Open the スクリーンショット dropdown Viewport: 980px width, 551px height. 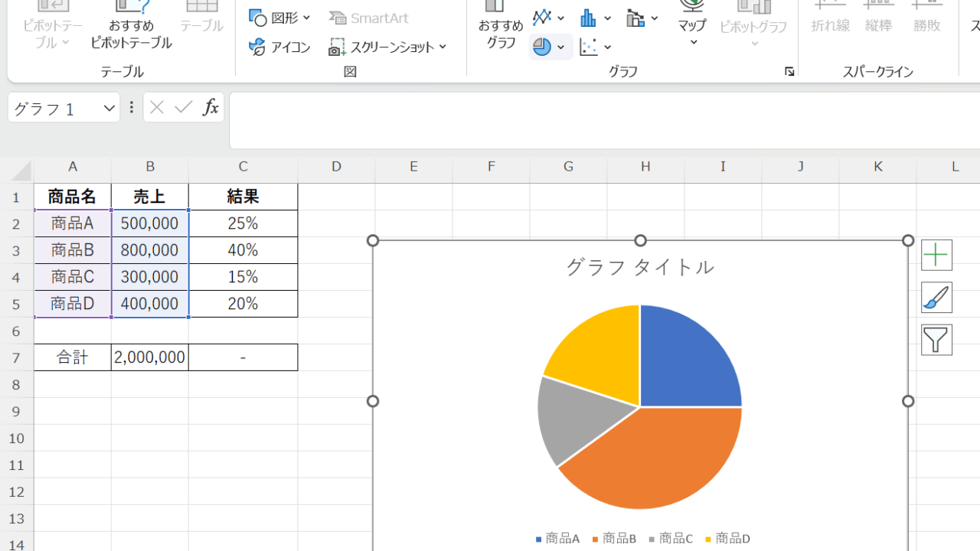click(x=388, y=47)
